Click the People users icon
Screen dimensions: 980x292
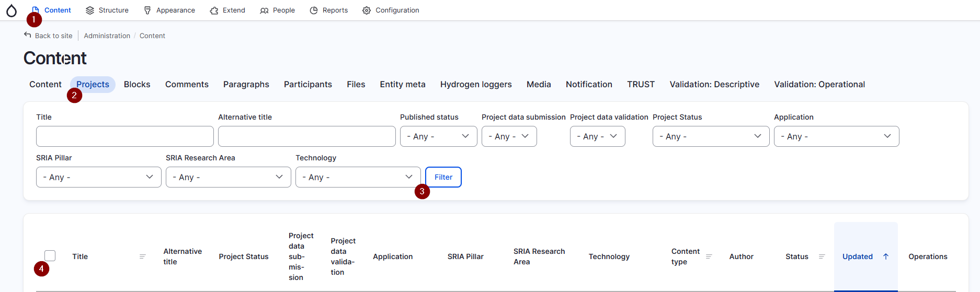[264, 10]
